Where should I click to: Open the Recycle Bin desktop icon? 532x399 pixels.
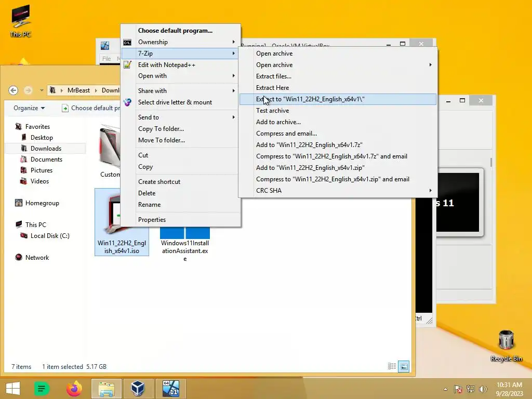point(506,345)
